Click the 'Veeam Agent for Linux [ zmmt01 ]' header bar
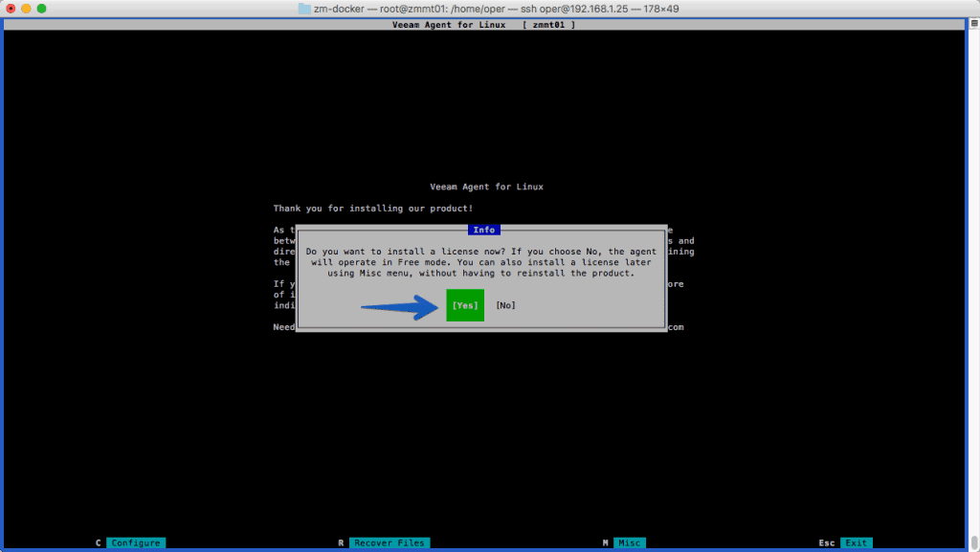 click(x=483, y=25)
